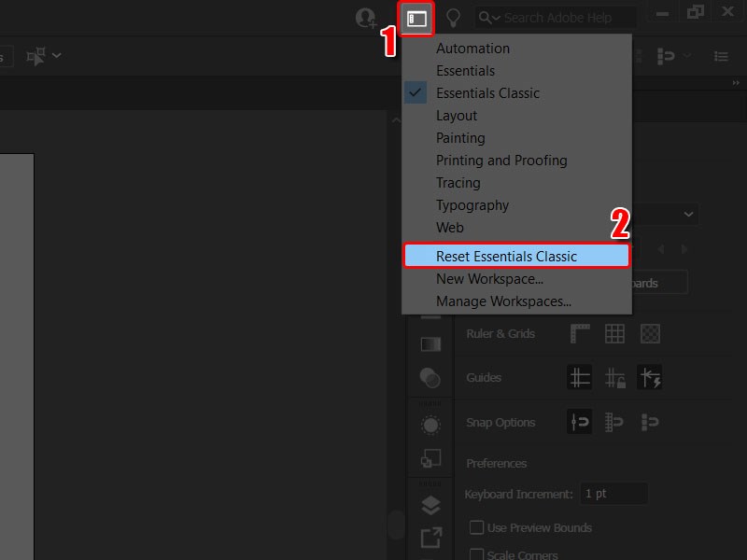Open the Discover lightbulb icon
The height and width of the screenshot is (560, 747).
tap(454, 17)
